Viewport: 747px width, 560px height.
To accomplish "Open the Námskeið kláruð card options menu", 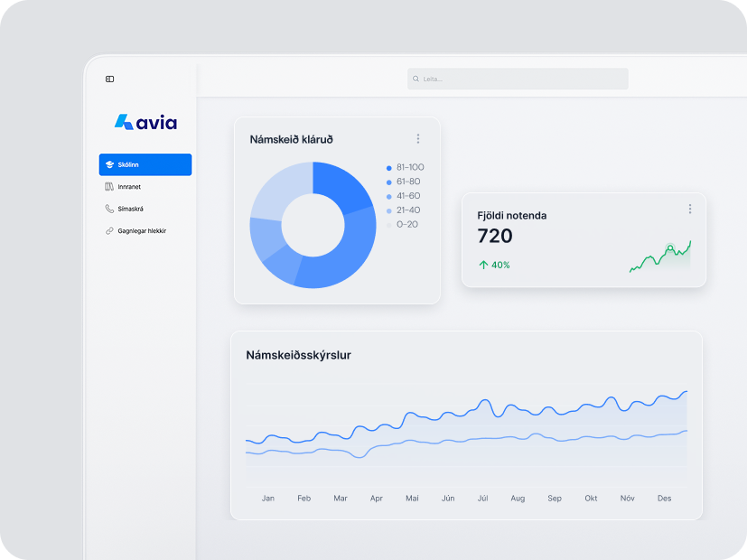I will (418, 139).
